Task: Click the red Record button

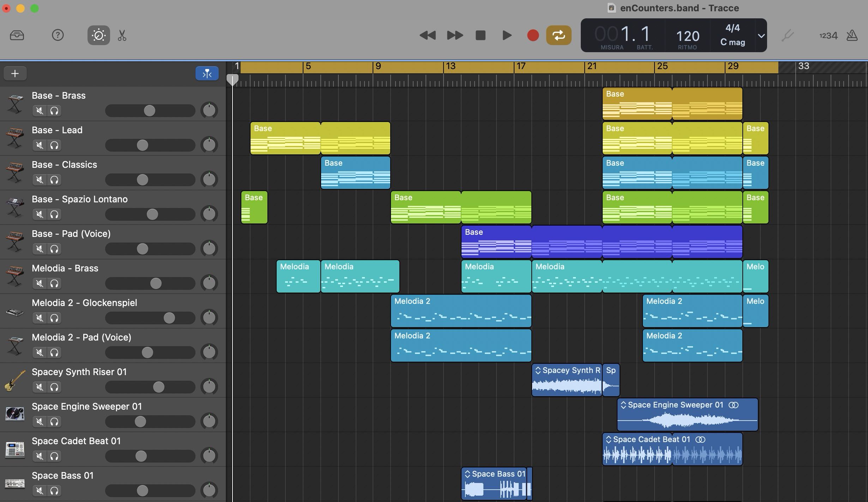Action: [x=533, y=35]
